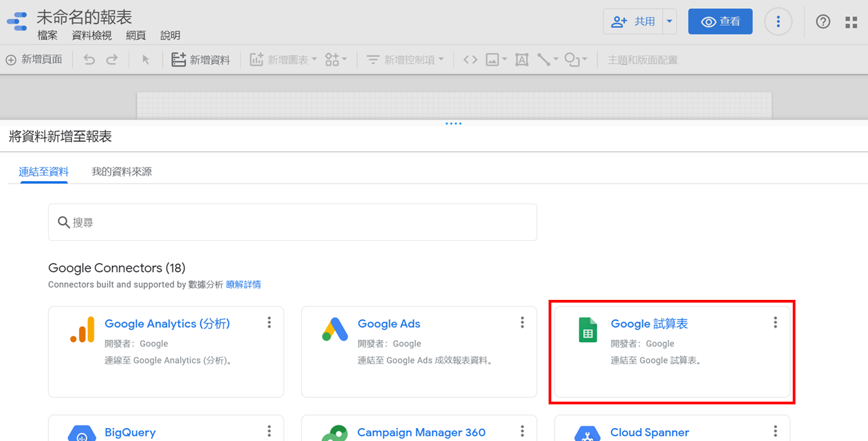Open Google Ads card three-dot menu

coord(522,322)
